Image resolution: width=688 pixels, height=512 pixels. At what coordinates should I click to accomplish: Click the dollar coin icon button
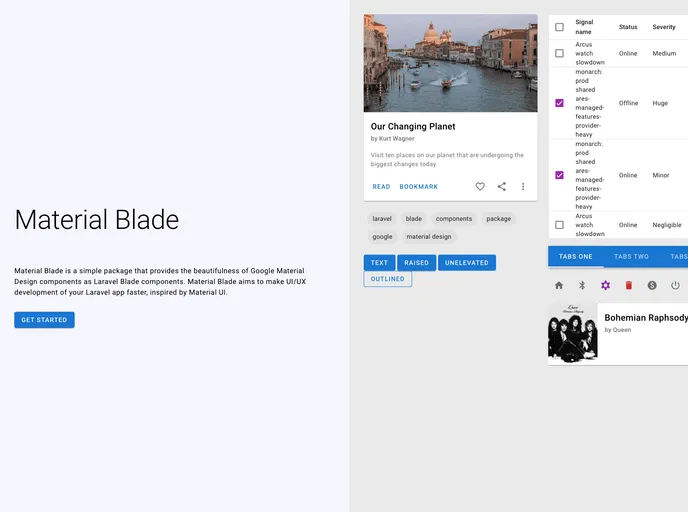(652, 286)
